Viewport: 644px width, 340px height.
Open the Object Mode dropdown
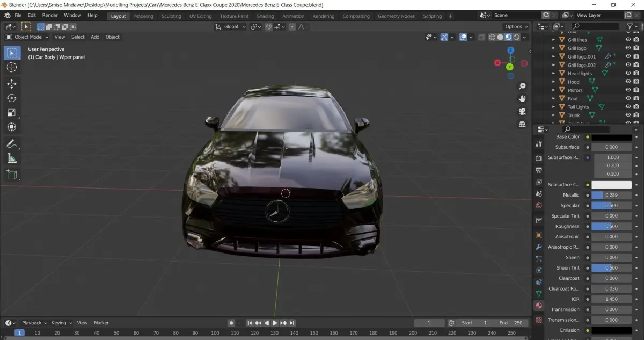pyautogui.click(x=27, y=37)
